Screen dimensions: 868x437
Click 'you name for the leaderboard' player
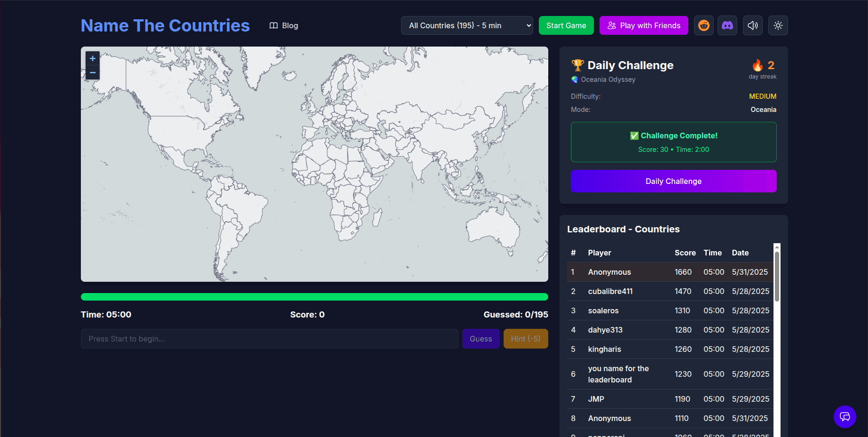(618, 374)
